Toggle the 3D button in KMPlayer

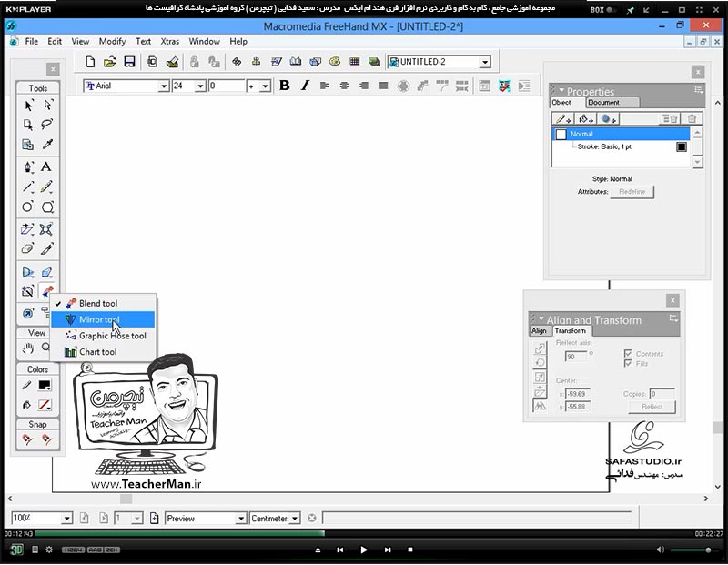tap(16, 550)
